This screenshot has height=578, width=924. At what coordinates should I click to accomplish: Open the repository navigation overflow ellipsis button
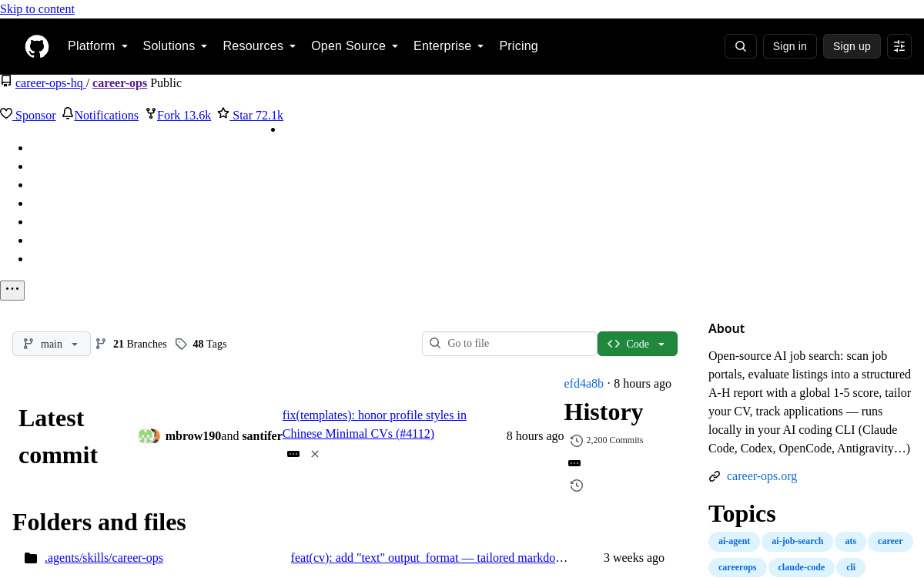tap(12, 291)
